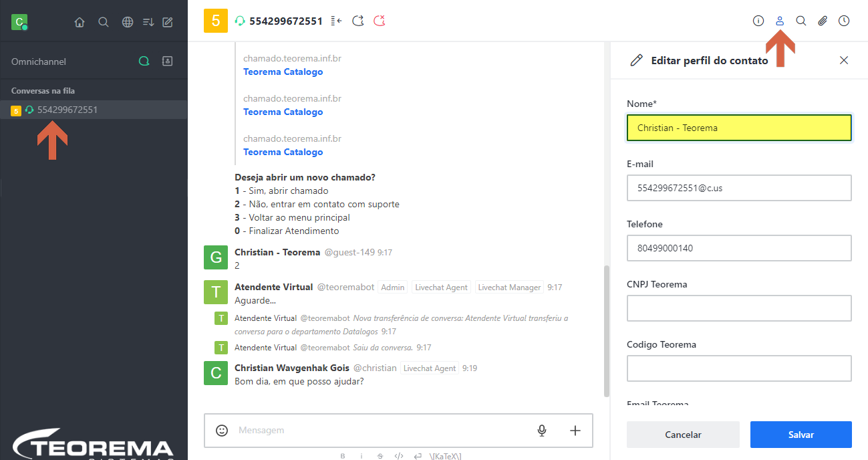Click the chat message list scrollbar
This screenshot has width=868, height=460.
tap(607, 331)
